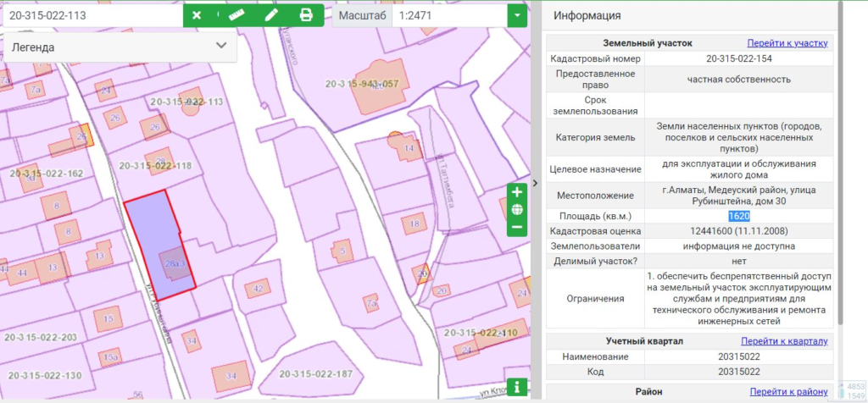868x403 pixels.
Task: Click the information panel vertical scrollbar
Action: 839,169
